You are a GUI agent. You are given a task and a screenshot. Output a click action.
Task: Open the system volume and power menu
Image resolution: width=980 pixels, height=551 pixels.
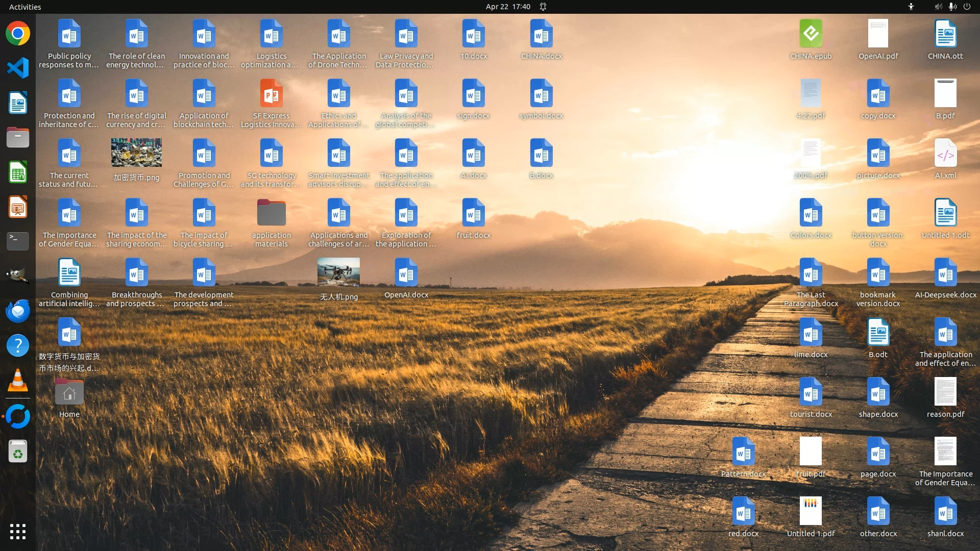(952, 7)
